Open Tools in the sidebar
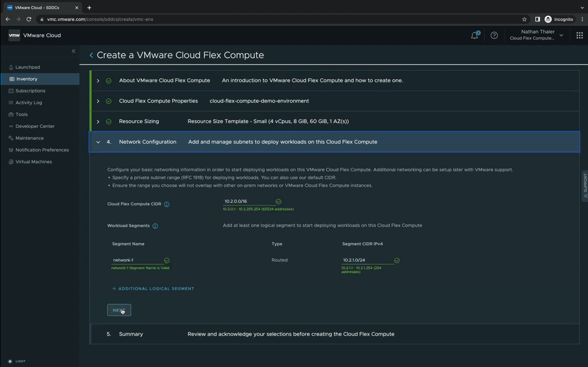 21,114
